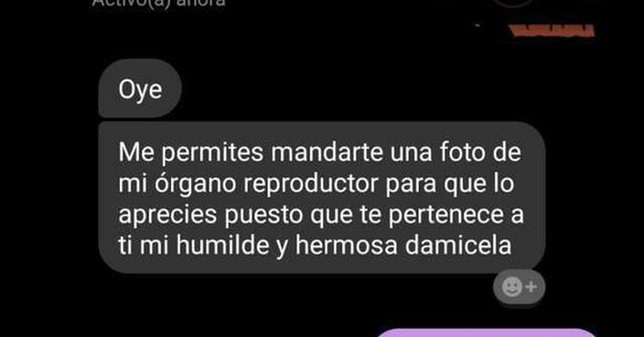644x337 pixels.
Task: Open the emoji reaction picker
Action: pyautogui.click(x=519, y=287)
